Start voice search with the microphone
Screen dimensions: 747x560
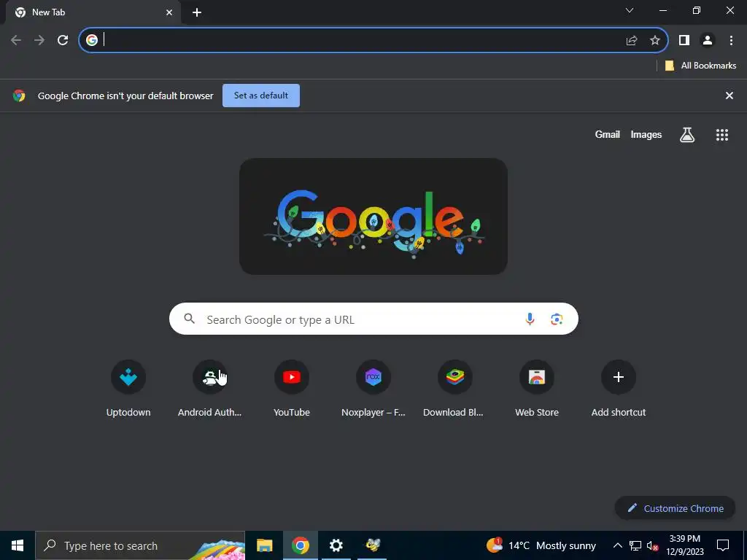[x=530, y=319]
